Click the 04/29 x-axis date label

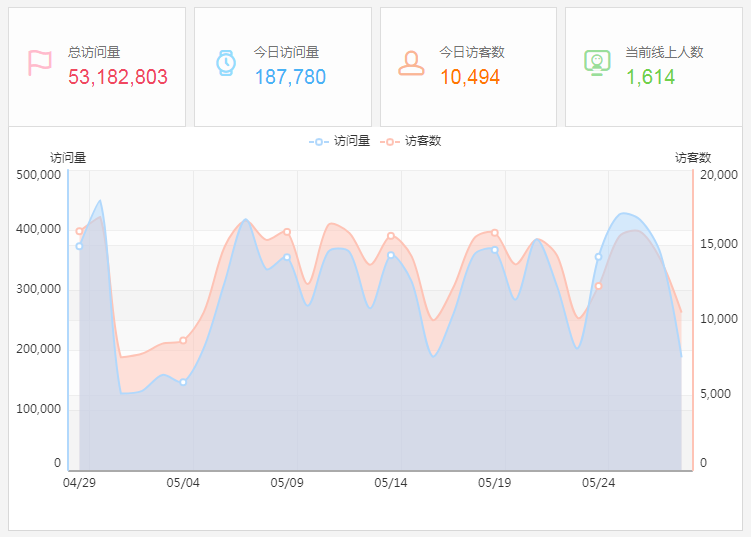click(x=79, y=482)
